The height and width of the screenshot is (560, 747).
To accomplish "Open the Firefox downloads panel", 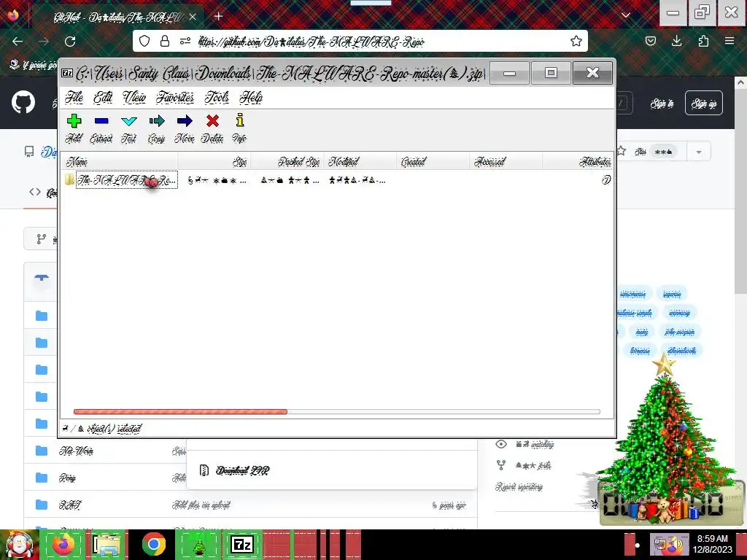I will tap(676, 42).
